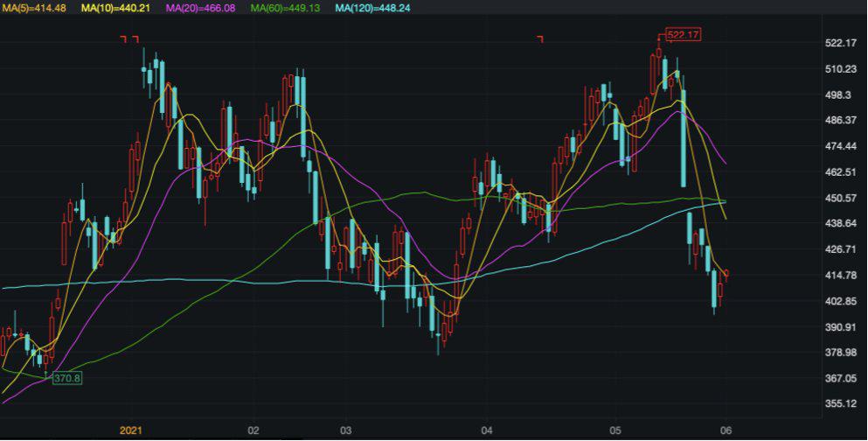This screenshot has width=868, height=441.
Task: Click the last red candlestick near 06
Action: coord(726,274)
